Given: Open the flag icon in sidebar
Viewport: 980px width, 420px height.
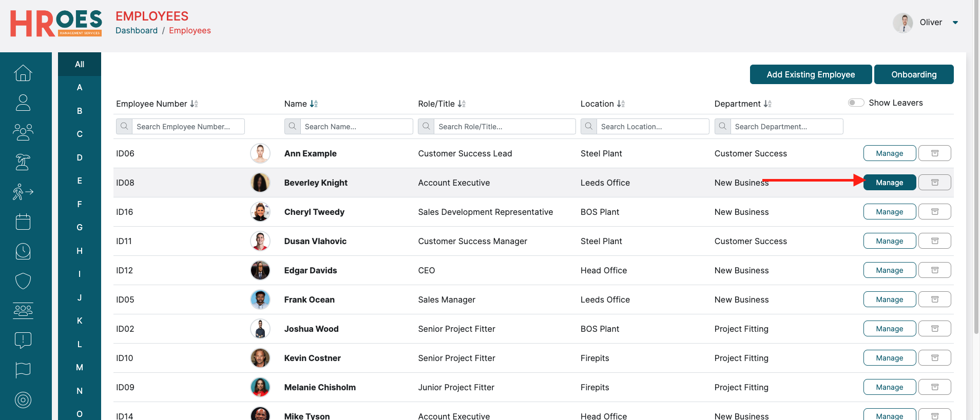Looking at the screenshot, I should (23, 370).
